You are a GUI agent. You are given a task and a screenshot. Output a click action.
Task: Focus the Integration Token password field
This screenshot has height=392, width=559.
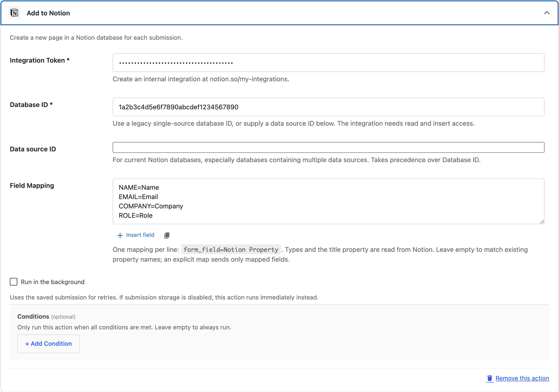pos(328,63)
